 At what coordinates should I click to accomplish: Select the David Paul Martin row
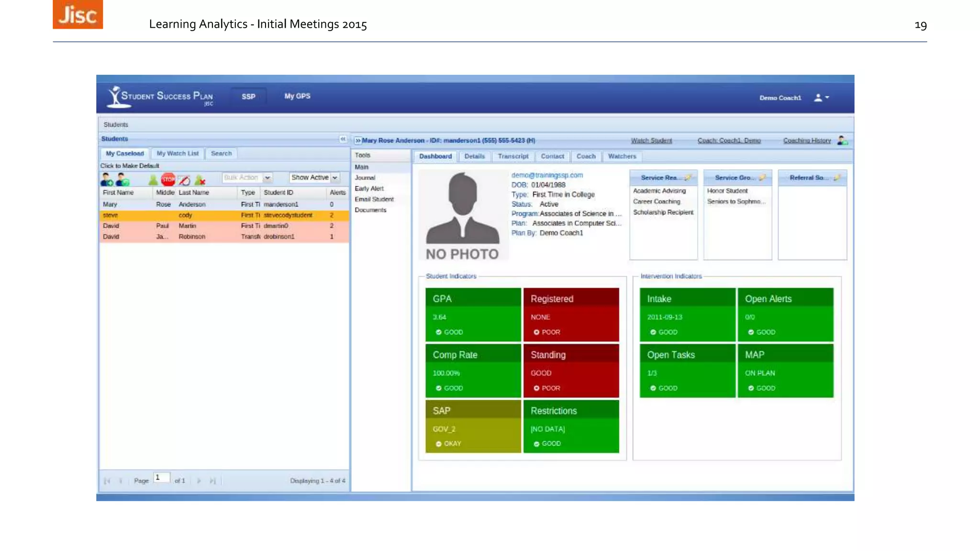(224, 226)
